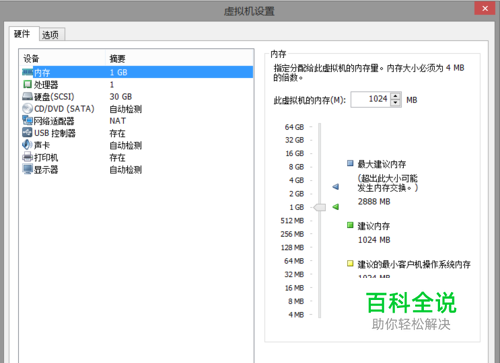Click the memory slider thumb at 1 GB

pos(319,207)
